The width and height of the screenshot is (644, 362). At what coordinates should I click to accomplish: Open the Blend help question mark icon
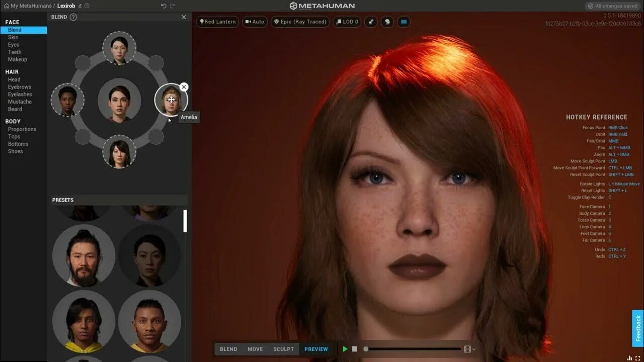click(73, 17)
